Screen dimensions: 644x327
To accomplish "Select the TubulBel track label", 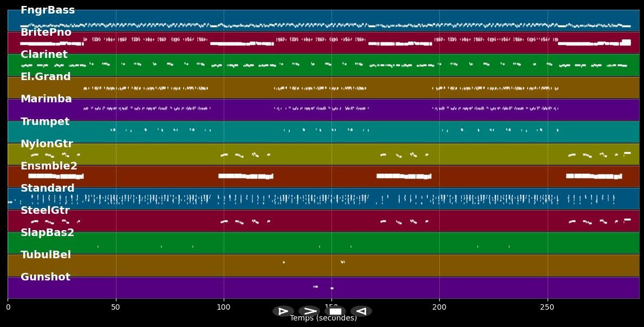I will click(46, 254).
